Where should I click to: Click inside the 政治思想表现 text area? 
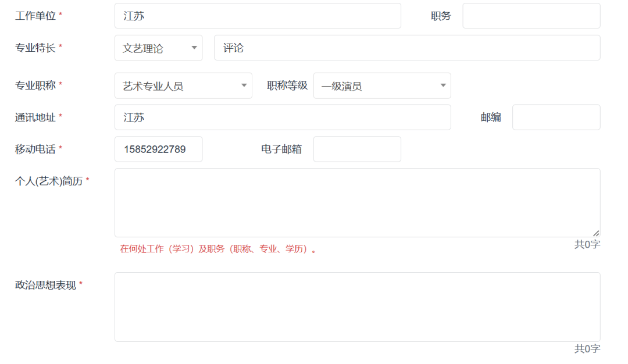[357, 306]
